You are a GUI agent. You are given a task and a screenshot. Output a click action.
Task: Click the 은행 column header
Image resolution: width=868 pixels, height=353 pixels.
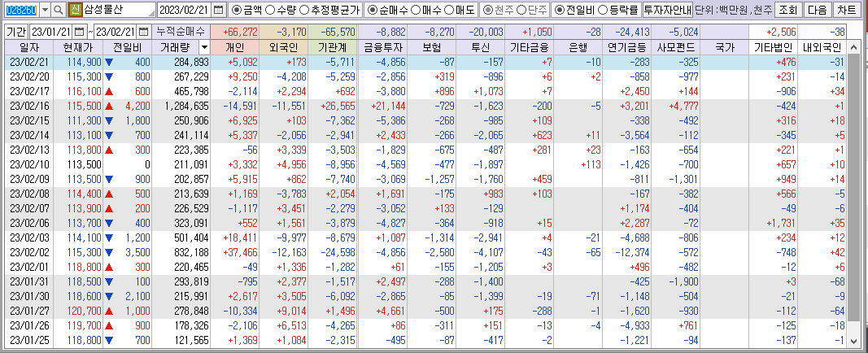click(x=578, y=48)
